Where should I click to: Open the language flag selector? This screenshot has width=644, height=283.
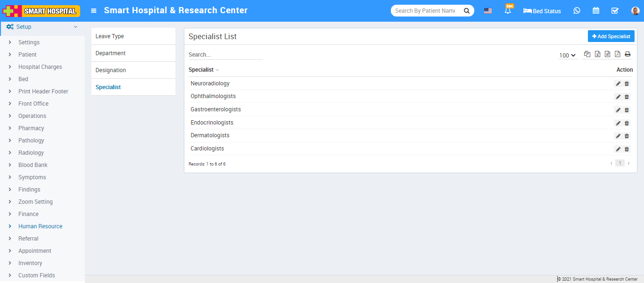488,11
